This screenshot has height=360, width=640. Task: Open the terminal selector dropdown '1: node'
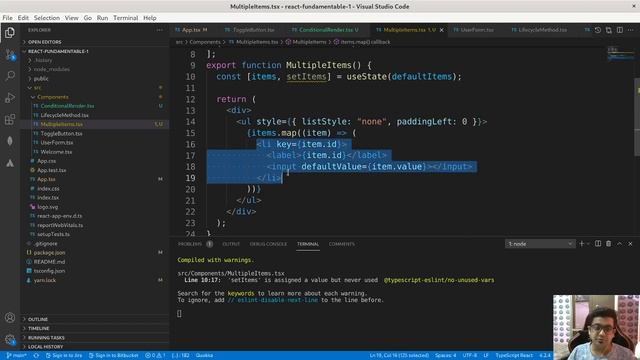(540, 244)
